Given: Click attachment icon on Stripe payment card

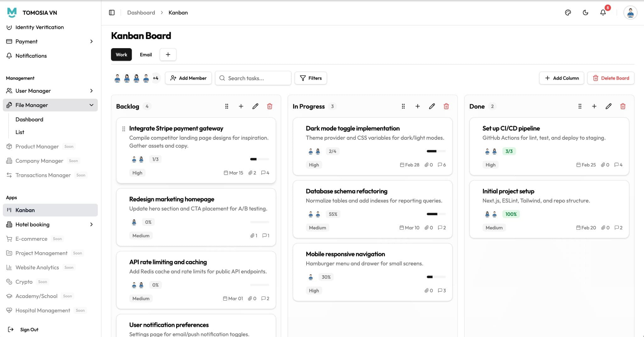Looking at the screenshot, I should coord(250,173).
